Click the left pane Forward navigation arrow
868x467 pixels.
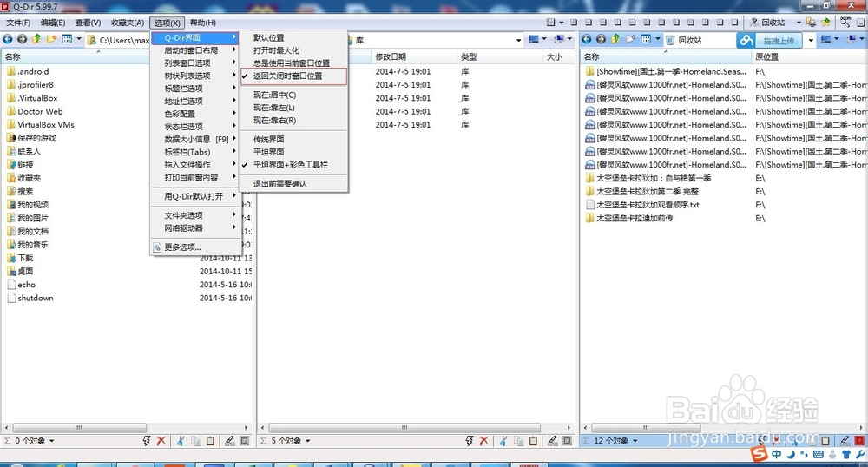(x=23, y=39)
